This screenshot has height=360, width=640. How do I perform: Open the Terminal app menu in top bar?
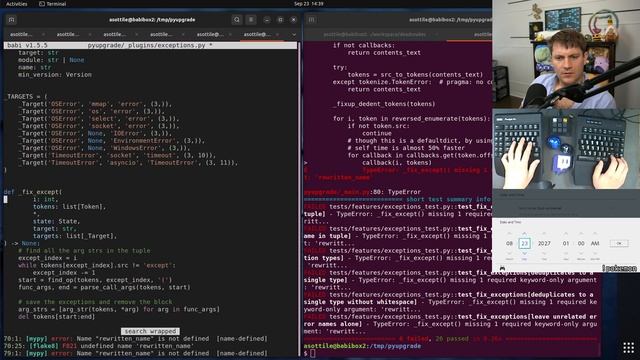point(52,4)
